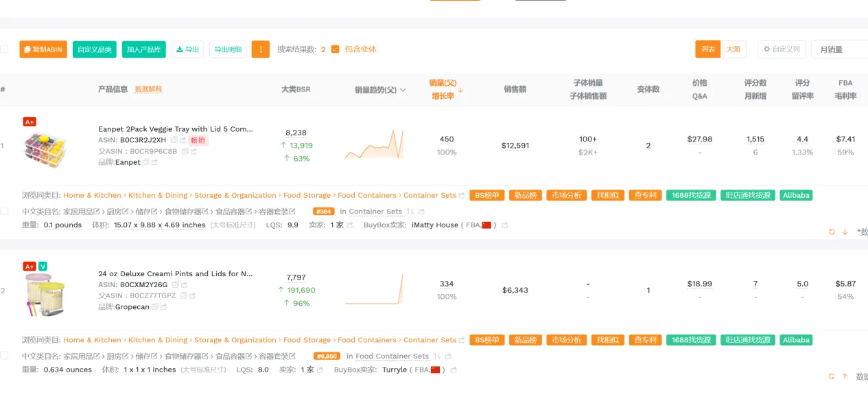Click the down arrow icon in the Eanpet row

[x=845, y=232]
